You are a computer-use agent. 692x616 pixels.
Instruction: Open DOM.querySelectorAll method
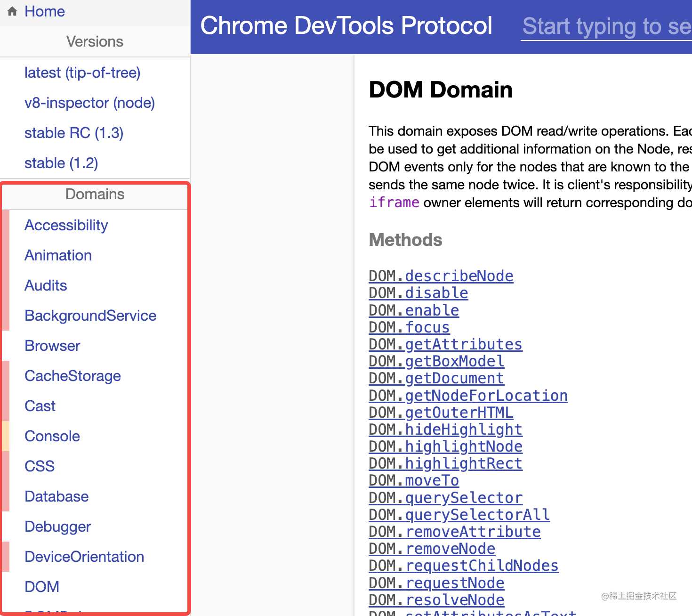[x=459, y=515]
